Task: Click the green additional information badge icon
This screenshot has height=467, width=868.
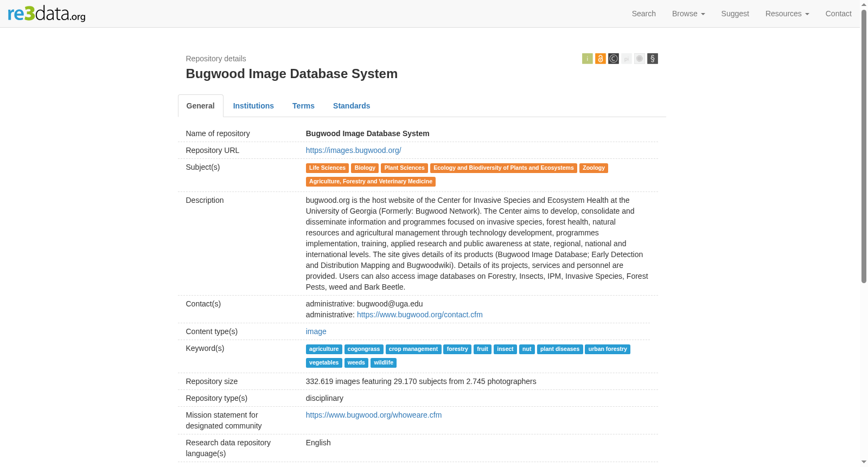Action: [x=588, y=59]
